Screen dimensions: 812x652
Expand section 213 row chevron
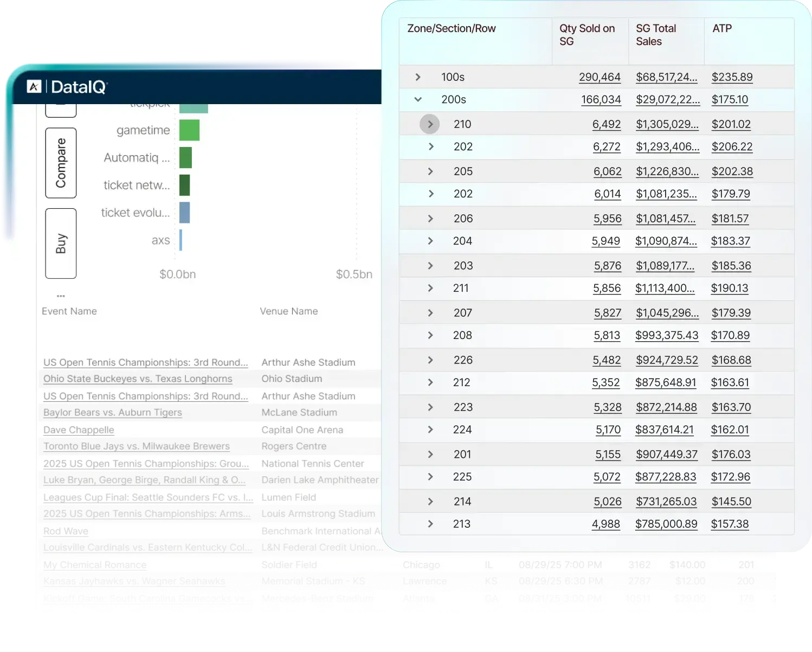[430, 524]
